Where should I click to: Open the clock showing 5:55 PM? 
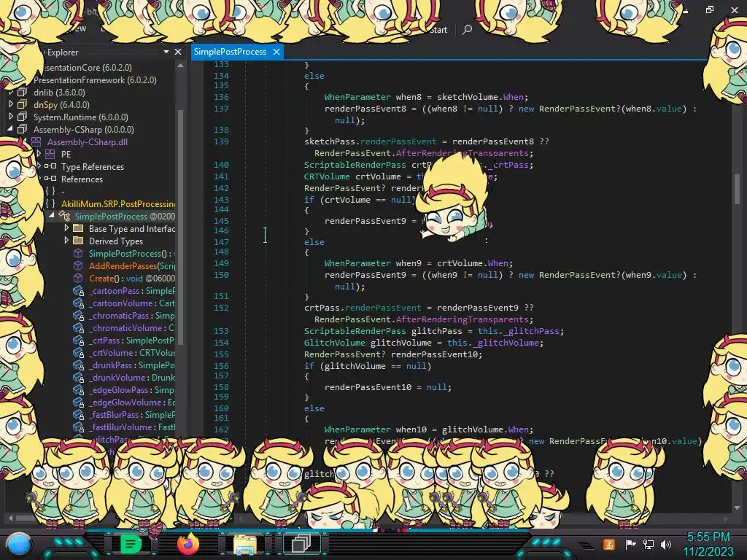708,544
